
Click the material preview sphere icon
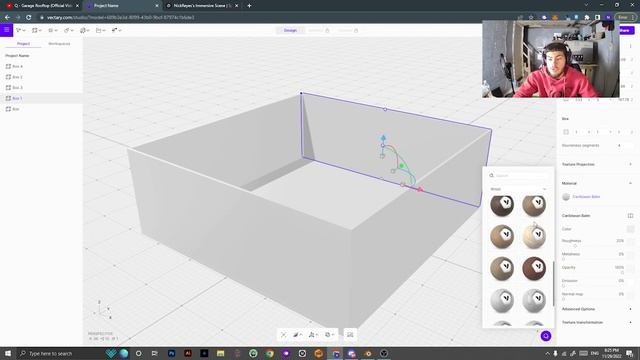click(566, 197)
